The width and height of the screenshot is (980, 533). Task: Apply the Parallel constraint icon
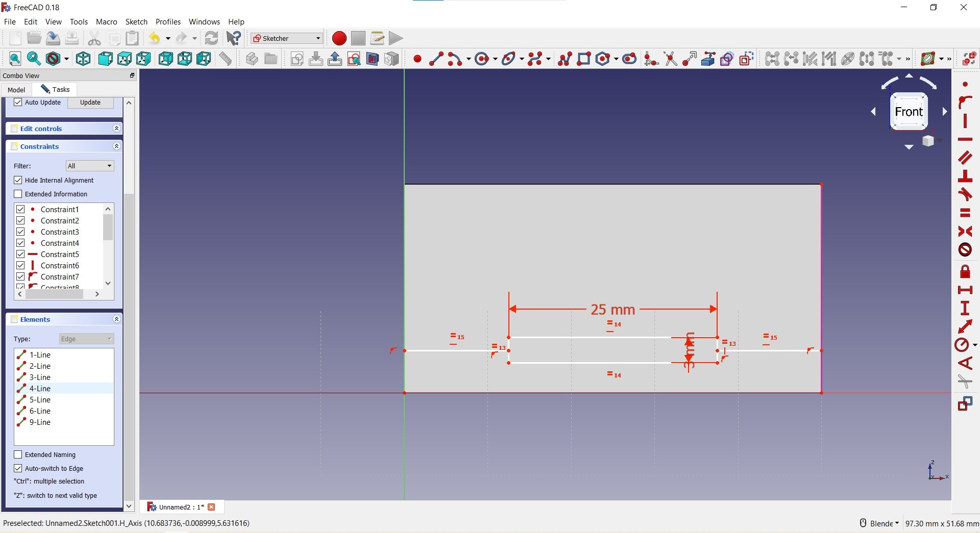965,158
